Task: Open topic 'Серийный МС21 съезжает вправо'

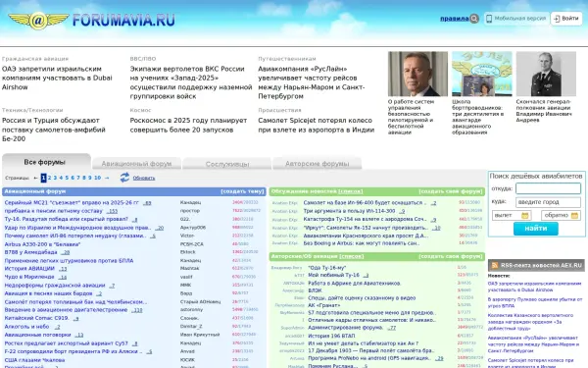Action: point(72,203)
